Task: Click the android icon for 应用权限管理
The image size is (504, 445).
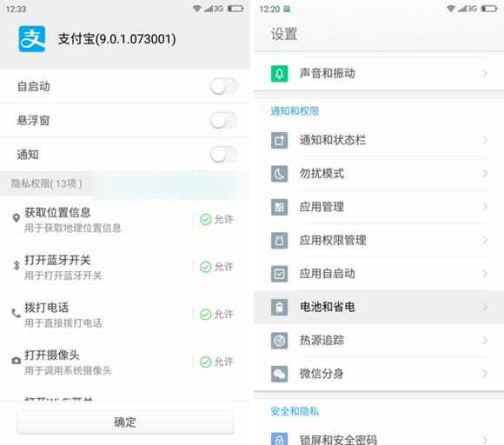Action: point(279,241)
